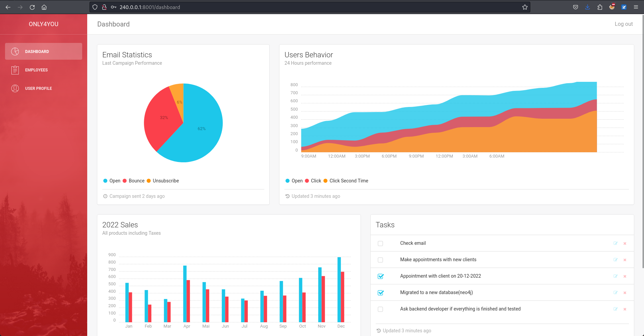This screenshot has width=644, height=336.
Task: Open the browser hamburger menu
Action: 636,7
